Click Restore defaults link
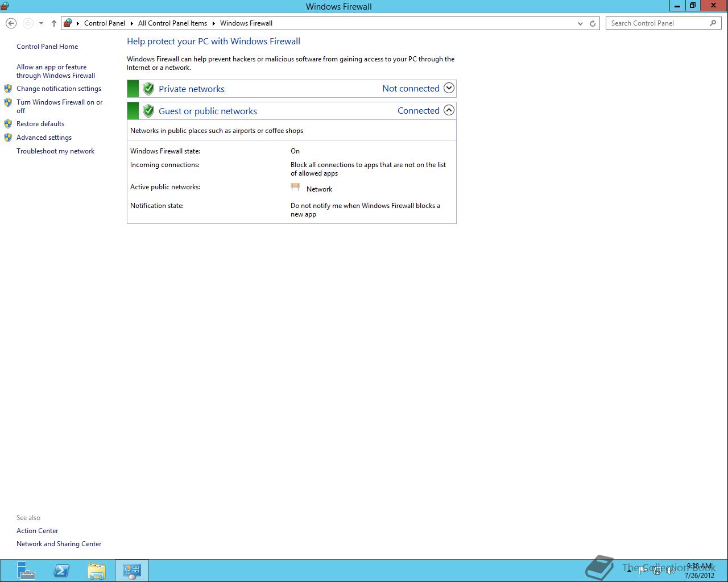Screen dimensions: 728x582 [40, 124]
